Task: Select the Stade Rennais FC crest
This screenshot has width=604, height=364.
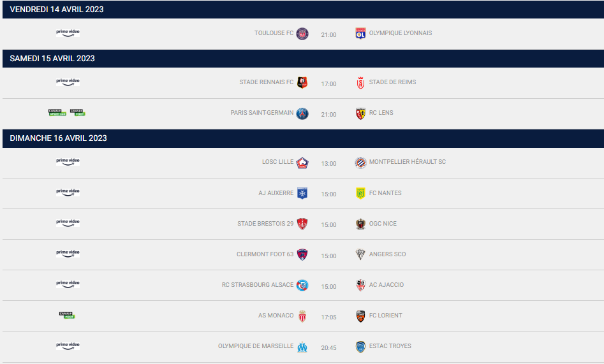Action: [302, 82]
